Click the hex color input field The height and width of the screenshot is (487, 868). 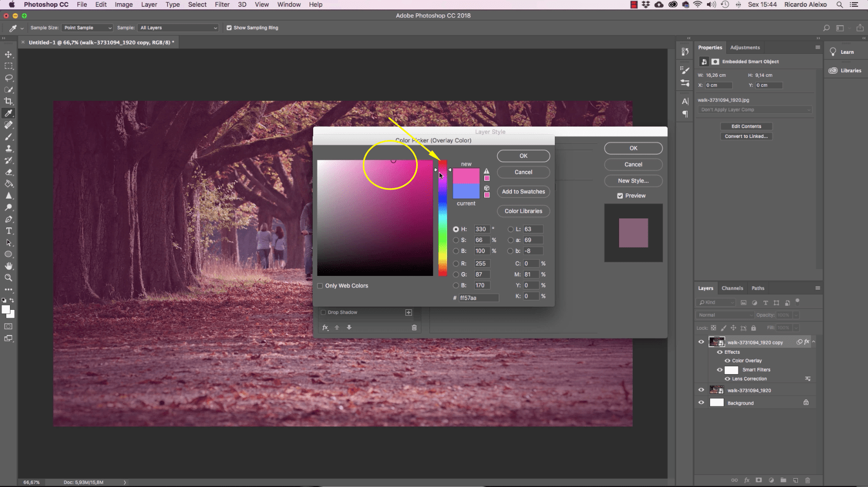click(x=478, y=298)
